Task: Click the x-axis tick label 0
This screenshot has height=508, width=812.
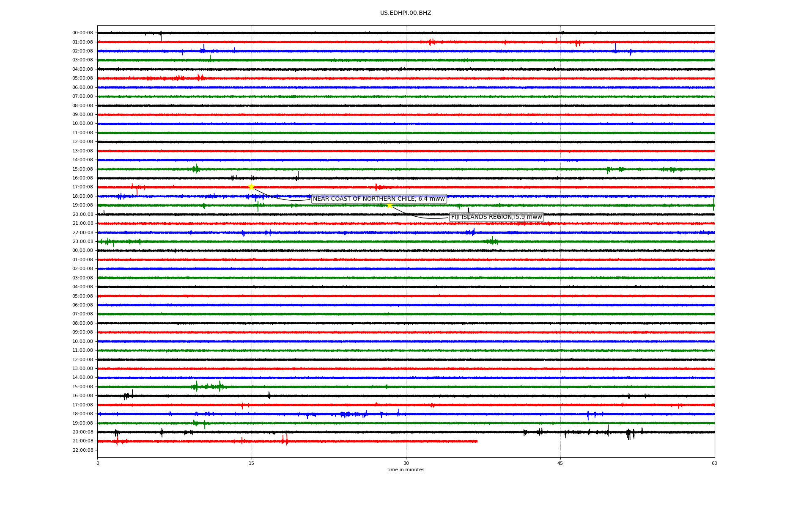Action: click(98, 463)
